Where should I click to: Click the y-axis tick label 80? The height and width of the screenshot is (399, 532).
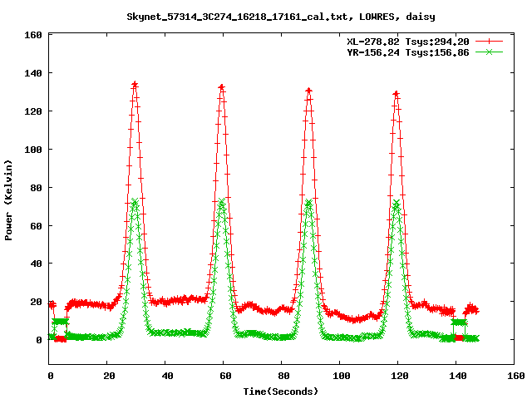37,188
